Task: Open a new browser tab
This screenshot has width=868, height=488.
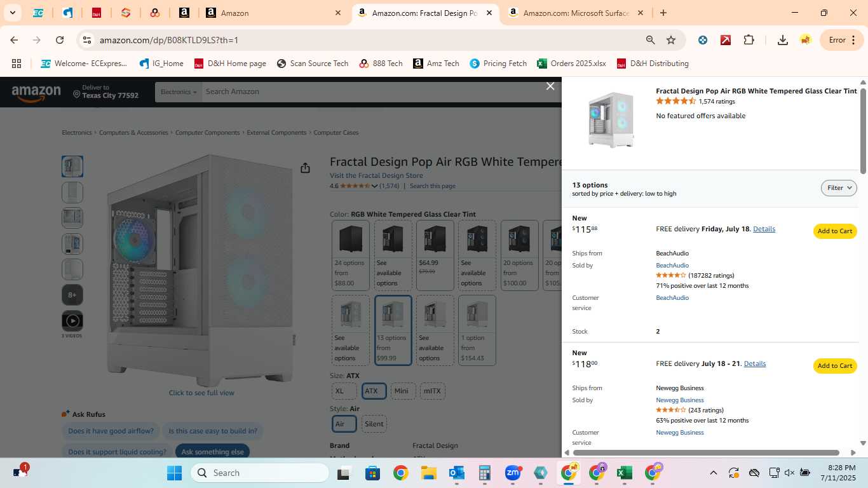Action: pyautogui.click(x=663, y=13)
